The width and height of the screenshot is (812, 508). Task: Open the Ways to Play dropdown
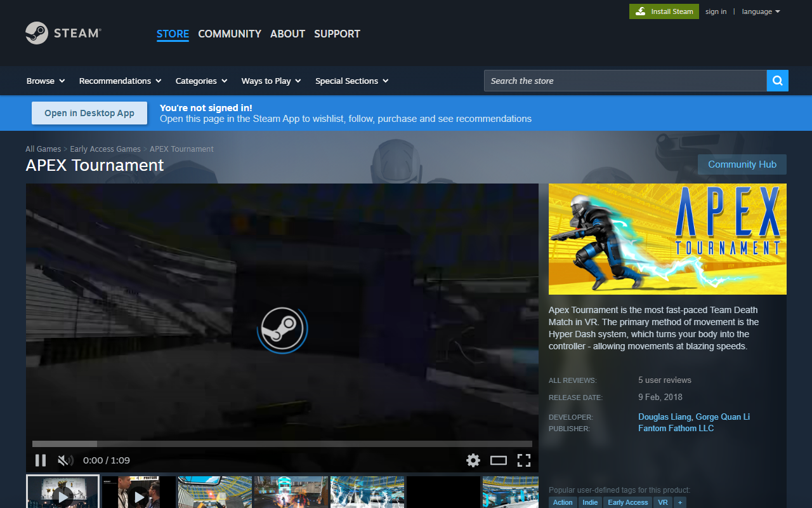point(271,81)
